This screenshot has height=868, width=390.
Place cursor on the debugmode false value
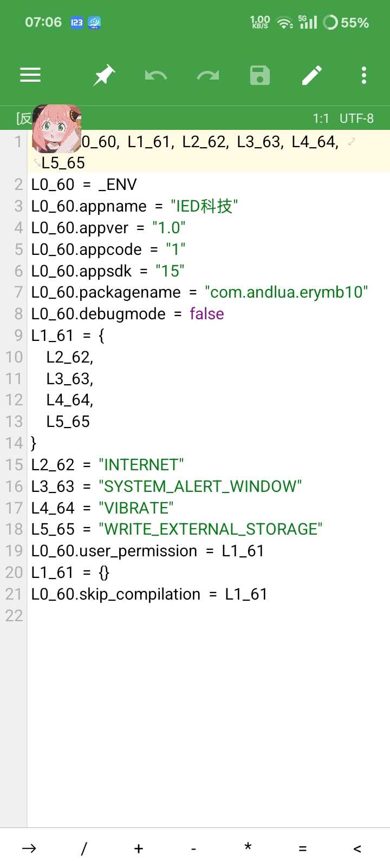click(x=206, y=314)
